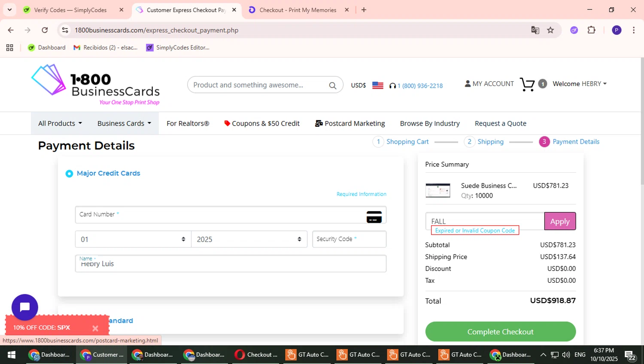The image size is (644, 364).
Task: Open the chat bubble widget
Action: click(x=25, y=307)
